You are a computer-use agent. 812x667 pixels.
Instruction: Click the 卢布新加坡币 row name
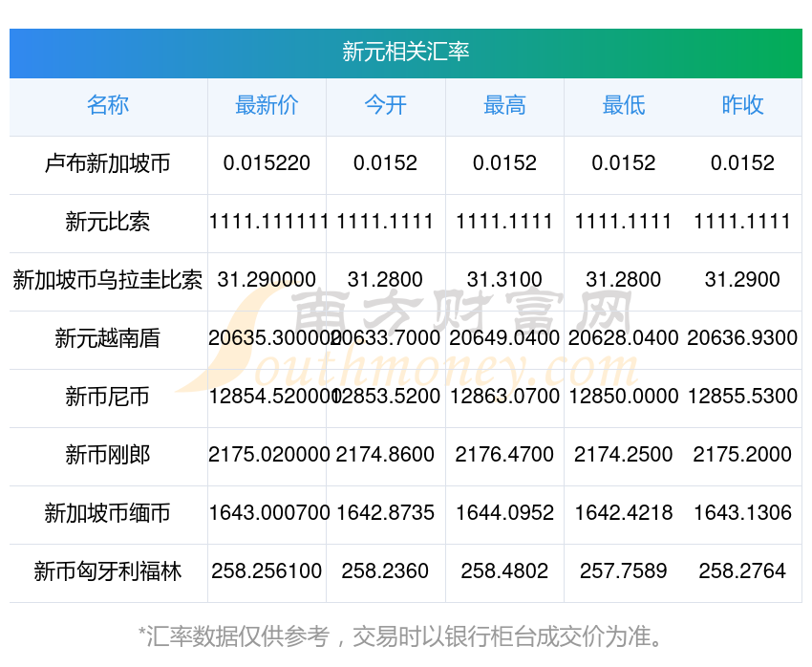108,163
